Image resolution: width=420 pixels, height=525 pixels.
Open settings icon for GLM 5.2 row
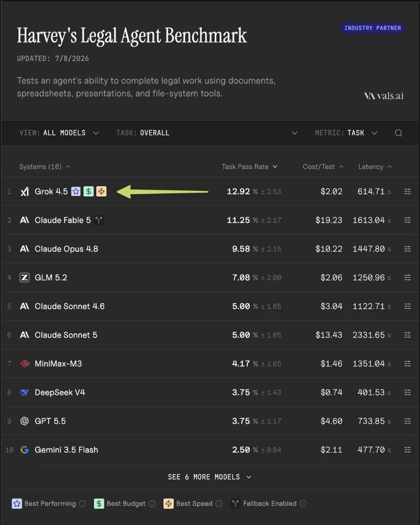[x=407, y=278]
